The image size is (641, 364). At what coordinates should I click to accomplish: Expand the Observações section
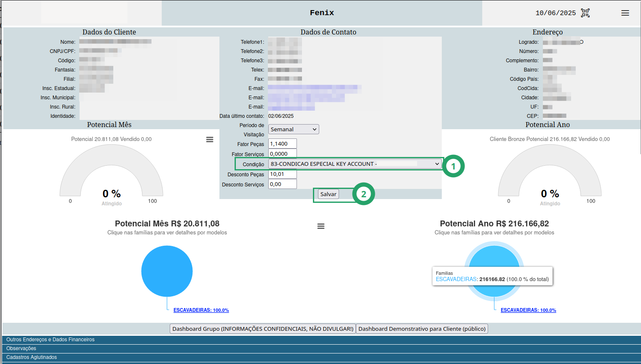tap(322, 348)
